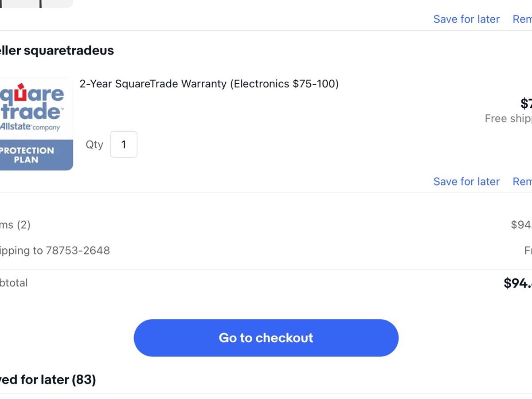Click the warranty's bold price
The width and height of the screenshot is (532, 399).
click(x=526, y=104)
